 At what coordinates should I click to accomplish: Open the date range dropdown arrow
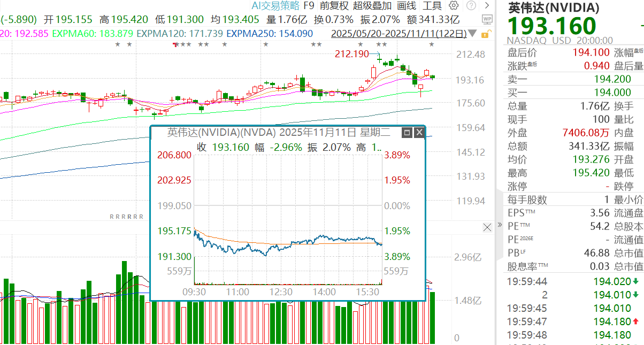coord(473,34)
